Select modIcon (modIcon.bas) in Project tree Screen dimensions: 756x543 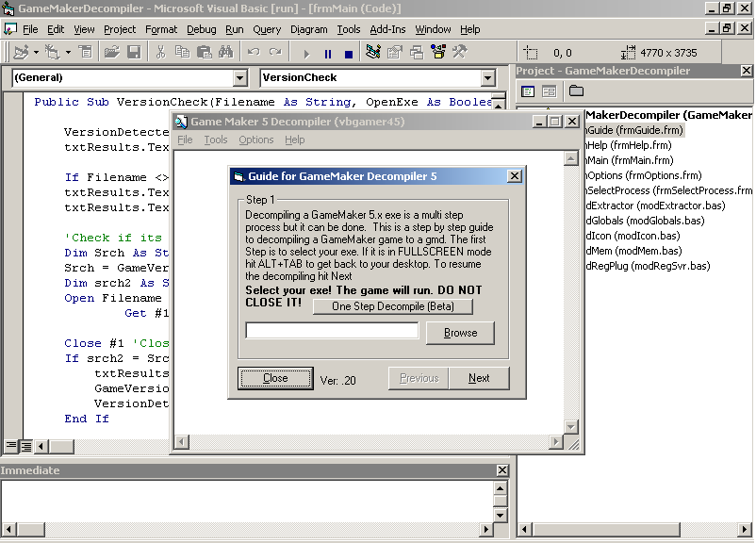coord(633,236)
